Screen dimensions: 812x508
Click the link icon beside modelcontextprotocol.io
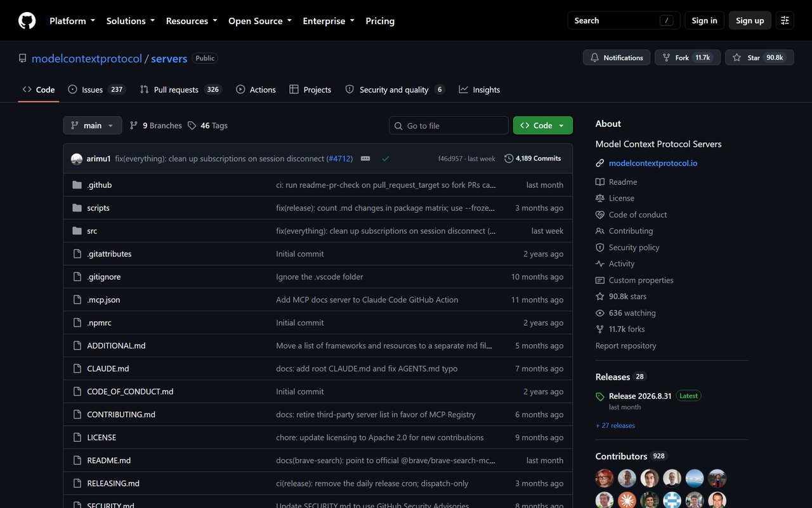600,163
